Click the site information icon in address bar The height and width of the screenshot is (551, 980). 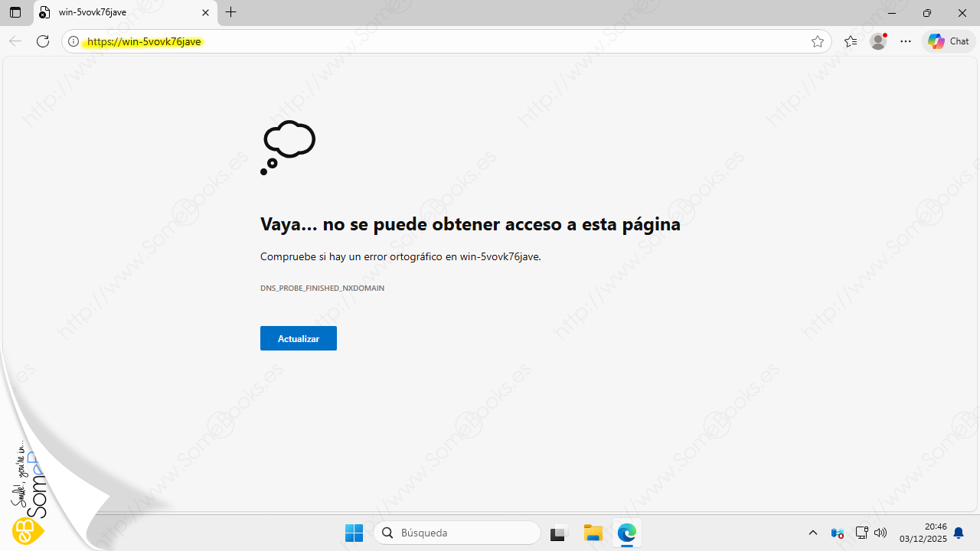pos(73,41)
